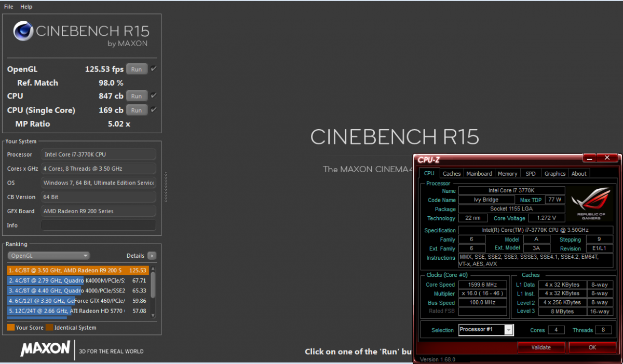Click the Level 2 cache value "4 x 256 KBytes"
The image size is (623, 364).
point(563,302)
